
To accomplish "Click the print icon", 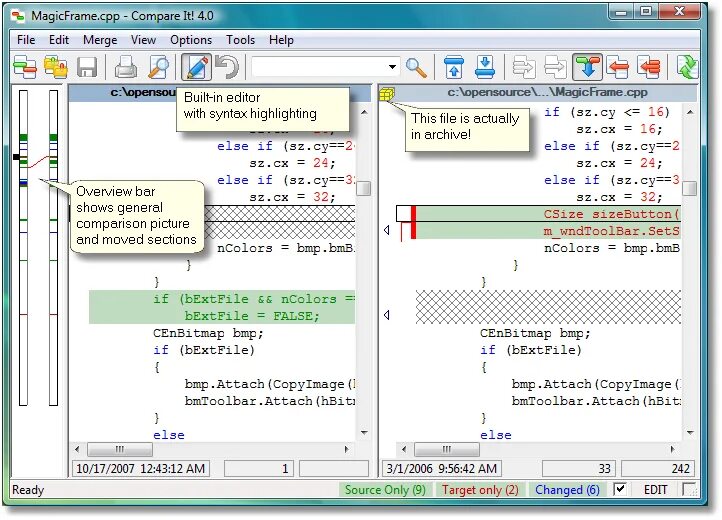I will (x=126, y=67).
